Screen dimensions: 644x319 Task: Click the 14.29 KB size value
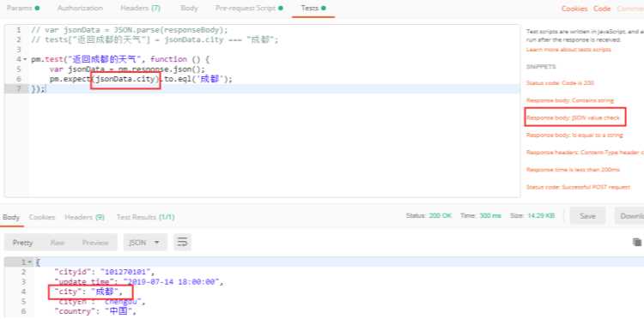pos(541,216)
